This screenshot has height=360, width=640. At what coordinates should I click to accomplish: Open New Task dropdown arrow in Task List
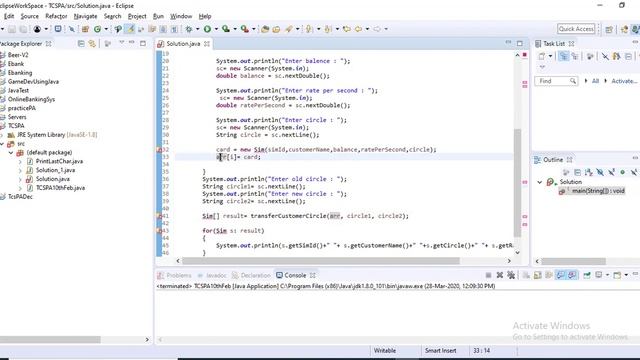click(550, 56)
